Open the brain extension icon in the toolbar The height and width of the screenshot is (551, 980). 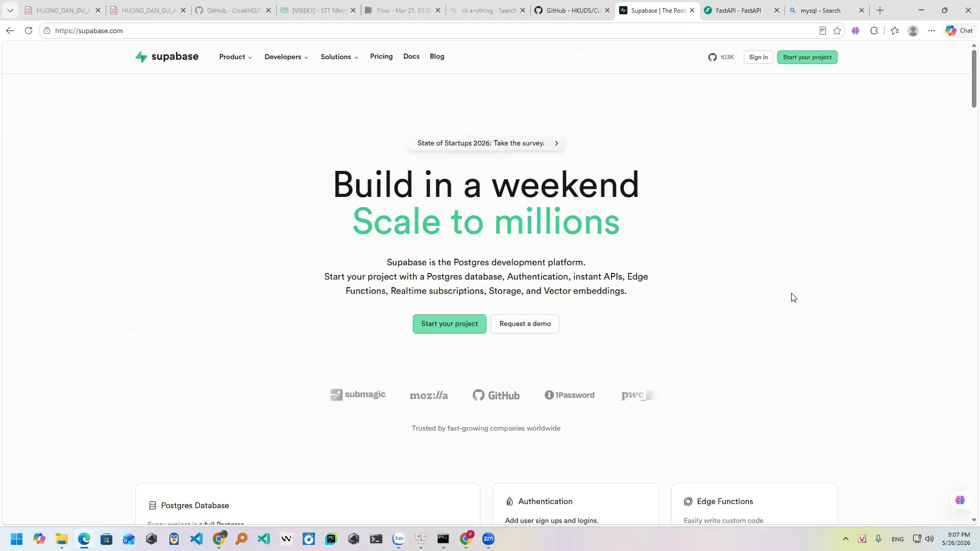(x=855, y=31)
